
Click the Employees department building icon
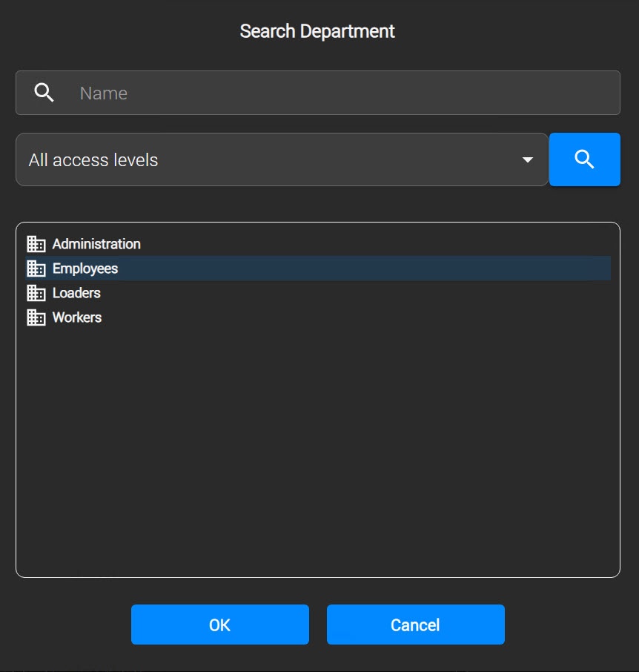tap(36, 269)
